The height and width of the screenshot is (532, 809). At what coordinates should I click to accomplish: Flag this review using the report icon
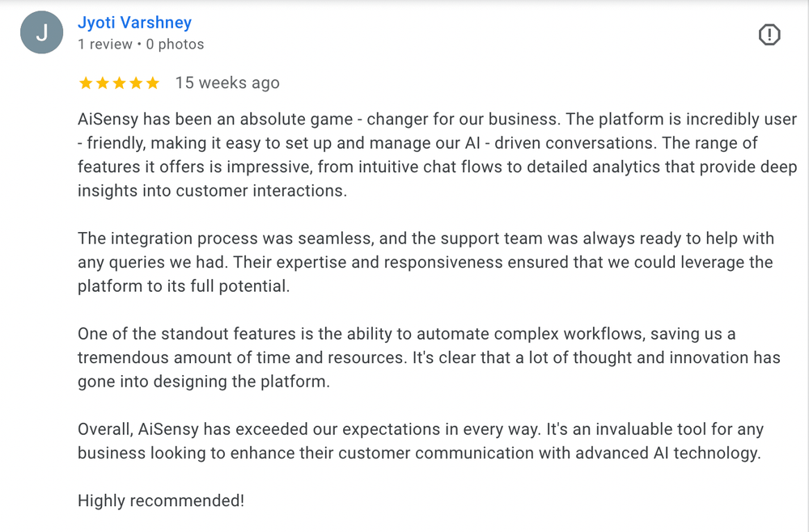click(769, 35)
